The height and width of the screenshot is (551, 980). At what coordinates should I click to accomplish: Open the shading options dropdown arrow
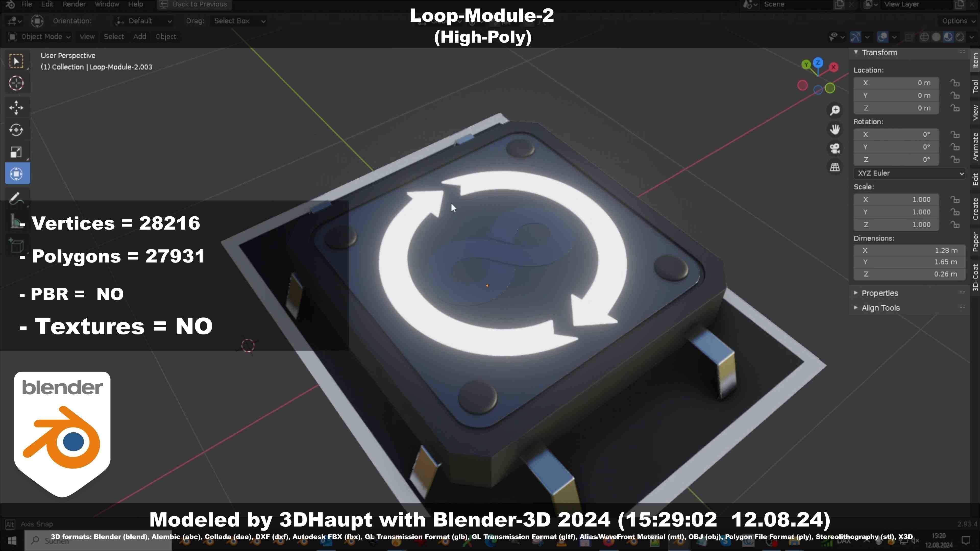[972, 37]
